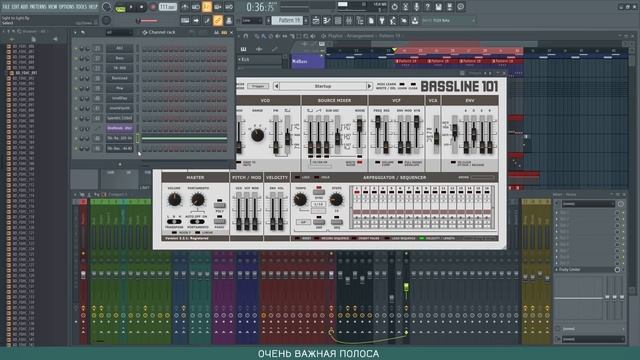
Task: Click the plug-shaped plugin picker icon
Action: (x=382, y=20)
